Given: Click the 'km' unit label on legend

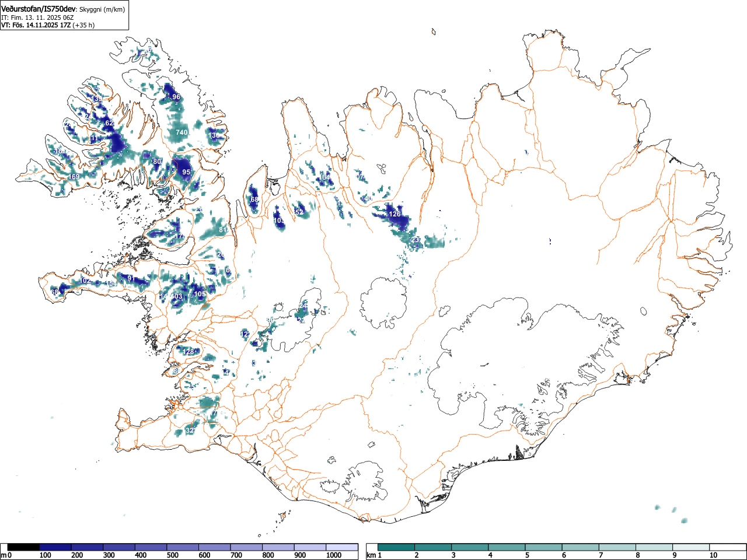Looking at the screenshot, I should pos(371,555).
